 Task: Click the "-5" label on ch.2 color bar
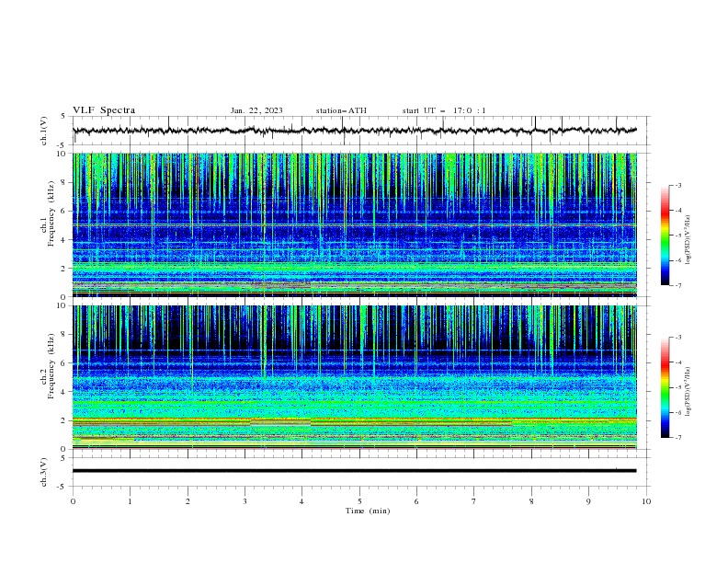677,387
